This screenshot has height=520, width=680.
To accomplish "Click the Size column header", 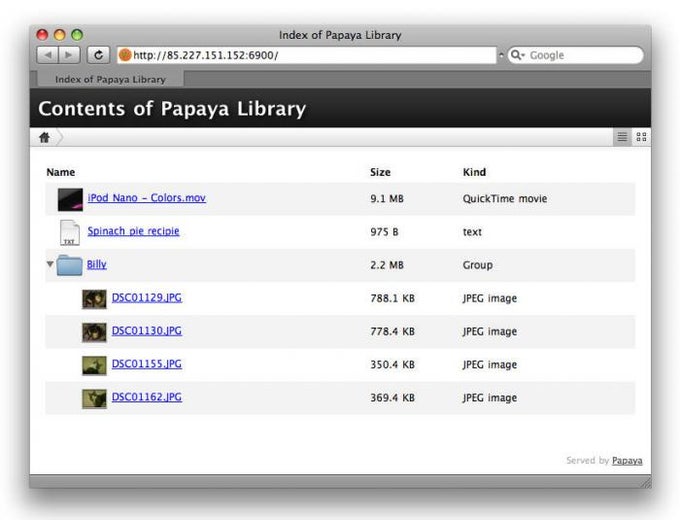I will point(380,172).
